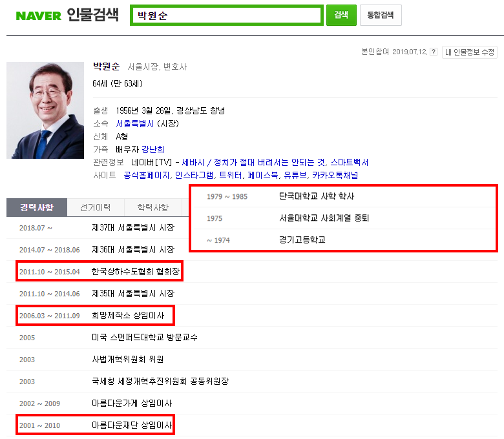
Task: Open the 세바시 video link
Action: click(253, 162)
